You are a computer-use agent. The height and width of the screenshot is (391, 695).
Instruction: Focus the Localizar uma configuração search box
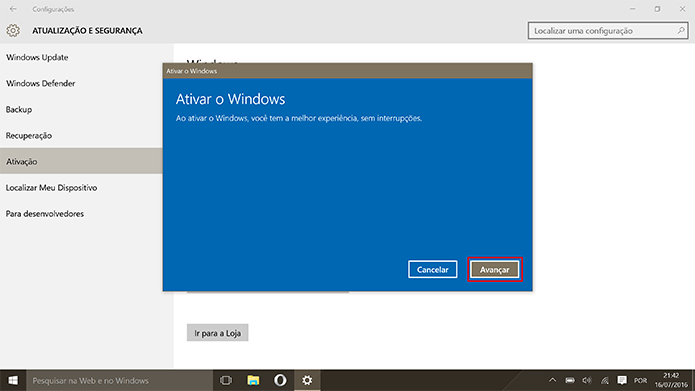[x=608, y=31]
